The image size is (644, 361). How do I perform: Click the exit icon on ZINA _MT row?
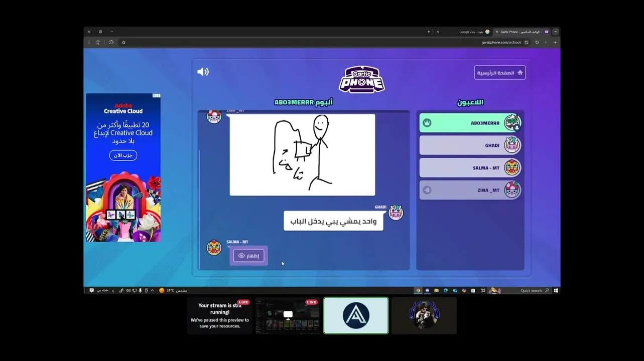(427, 190)
